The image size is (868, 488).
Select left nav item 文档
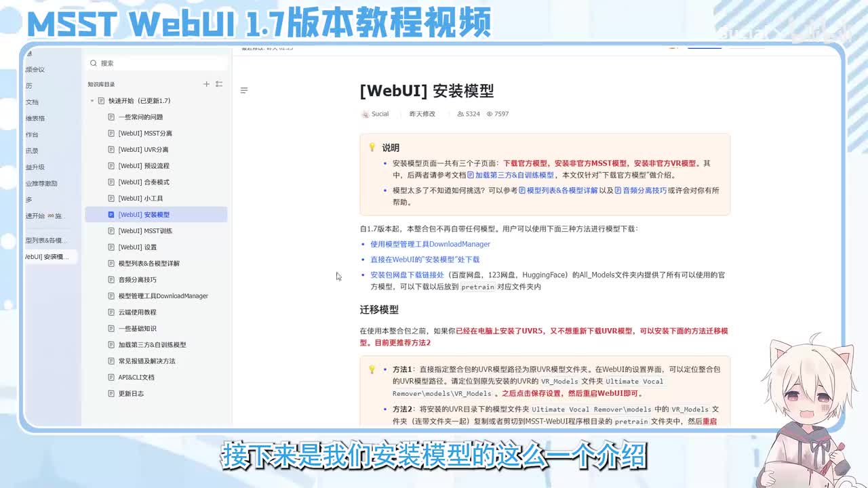32,102
